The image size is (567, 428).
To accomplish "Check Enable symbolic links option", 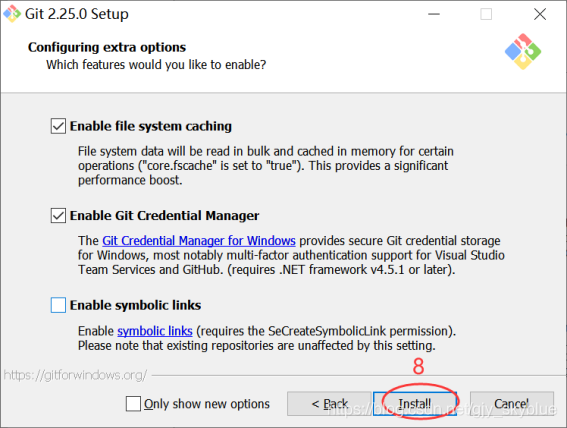I will pos(58,305).
